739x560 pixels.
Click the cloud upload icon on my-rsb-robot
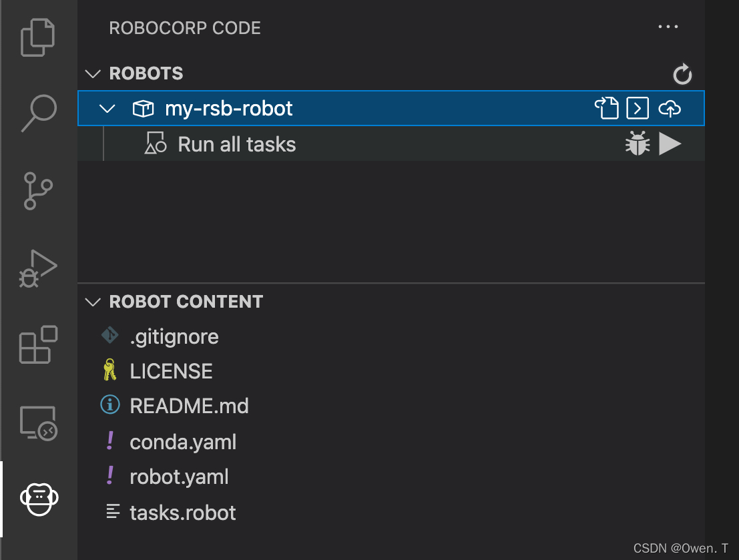coord(670,107)
